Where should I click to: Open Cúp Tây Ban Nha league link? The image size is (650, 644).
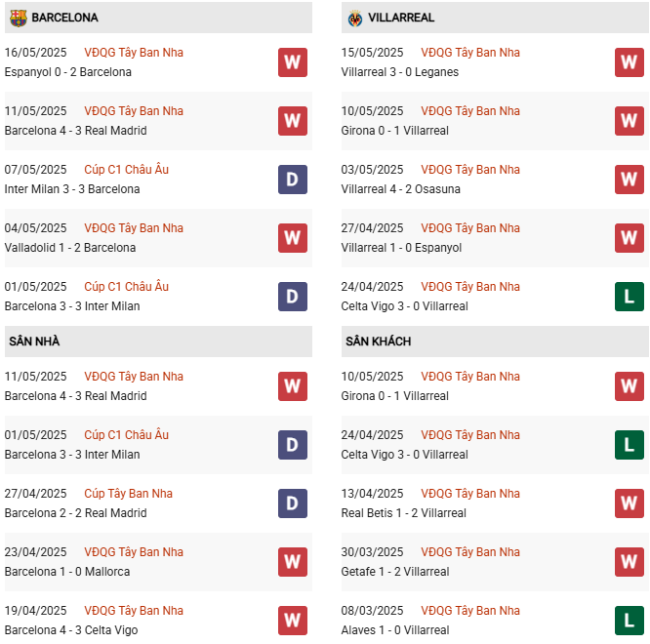point(128,493)
